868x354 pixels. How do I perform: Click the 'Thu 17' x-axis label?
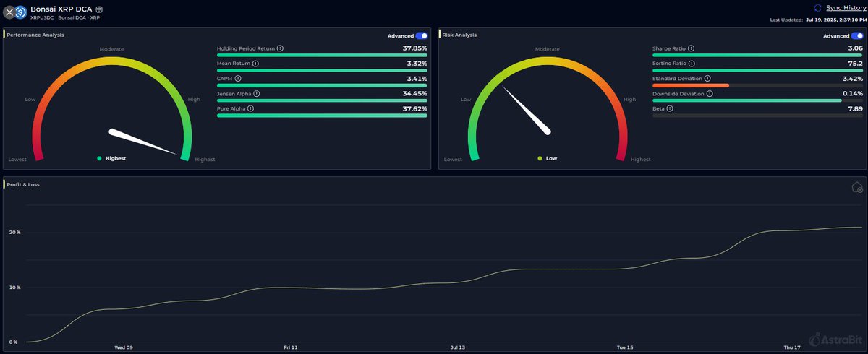coord(792,347)
